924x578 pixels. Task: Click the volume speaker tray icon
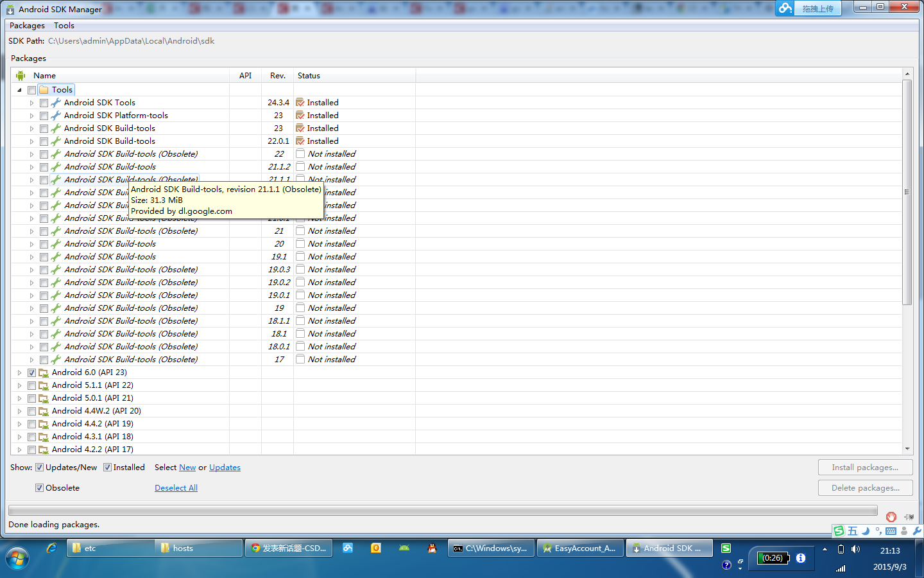click(x=855, y=550)
